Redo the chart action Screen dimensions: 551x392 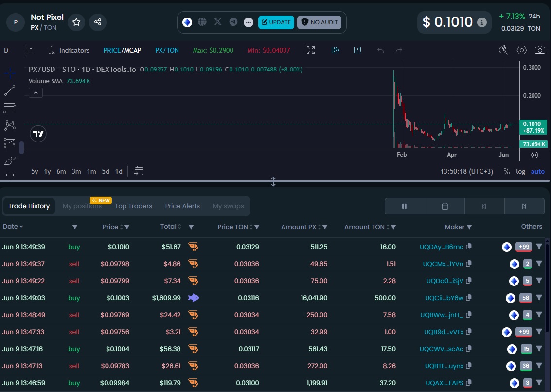tap(399, 50)
